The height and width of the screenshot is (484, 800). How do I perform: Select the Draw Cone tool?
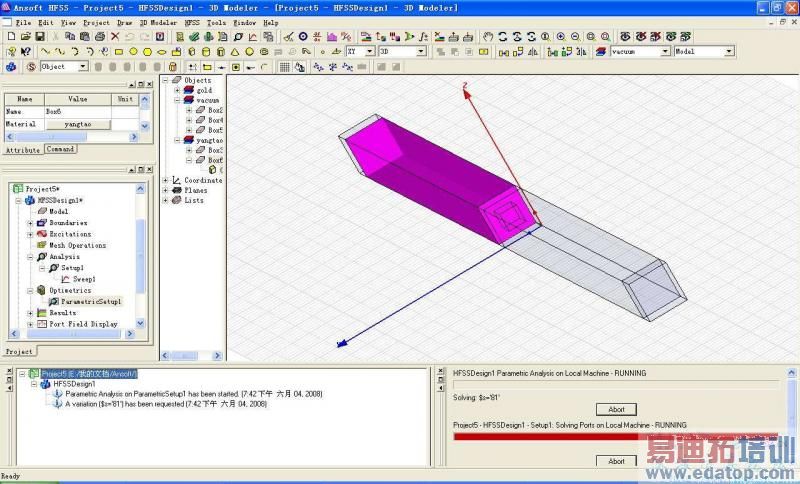click(235, 52)
